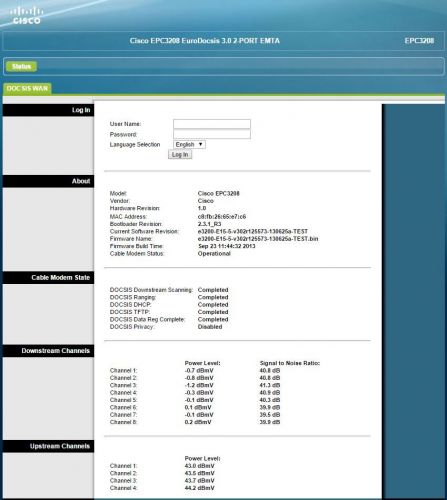Click the Signal to Noise Ratio column header

tap(290, 363)
